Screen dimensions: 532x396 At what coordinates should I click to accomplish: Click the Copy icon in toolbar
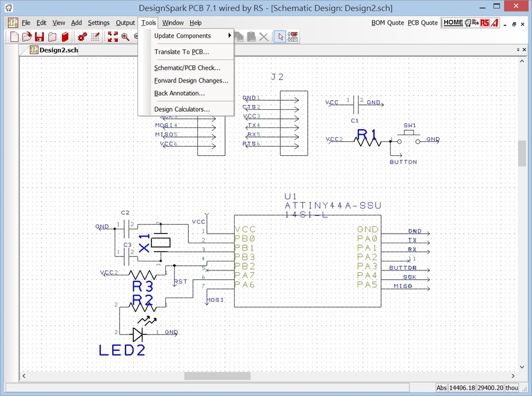239,36
